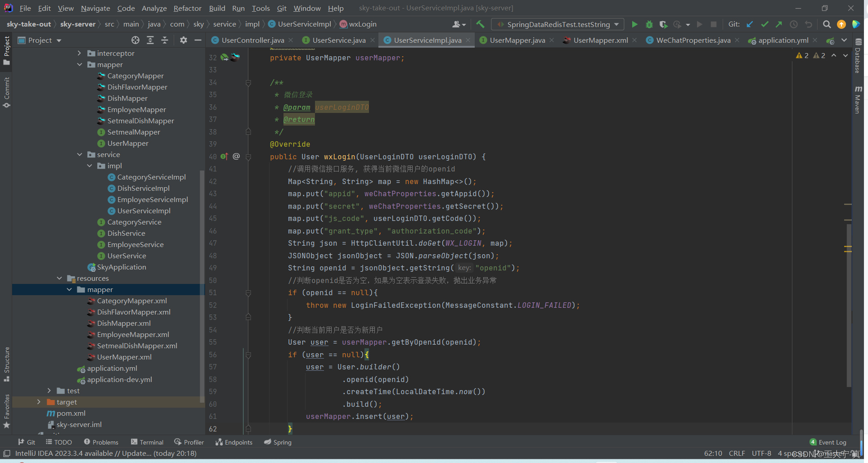Collapse the resources mapper folder

[69, 289]
